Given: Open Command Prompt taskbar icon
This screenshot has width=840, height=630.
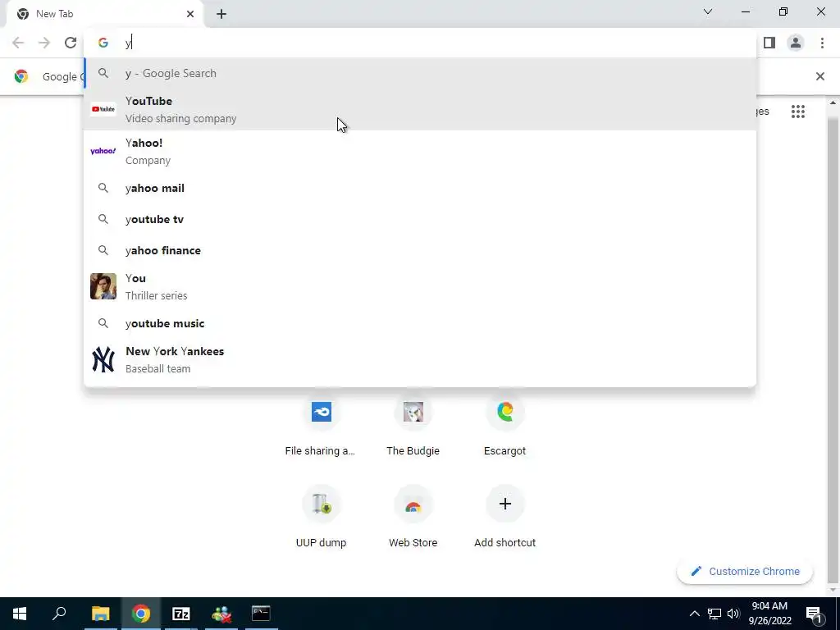Looking at the screenshot, I should [261, 614].
